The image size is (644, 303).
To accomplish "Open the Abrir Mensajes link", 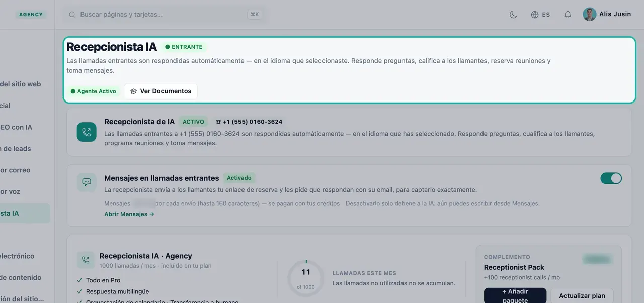I will tap(129, 214).
